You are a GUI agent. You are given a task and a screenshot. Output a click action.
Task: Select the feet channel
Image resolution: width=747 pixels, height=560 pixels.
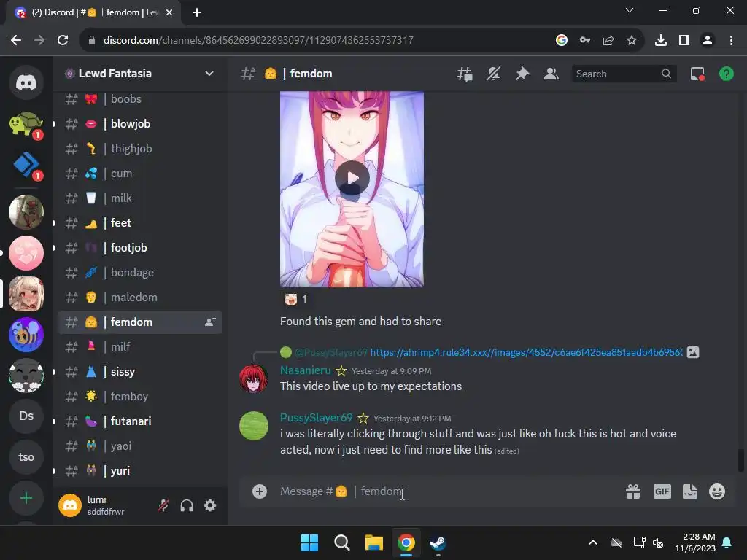tap(139, 223)
